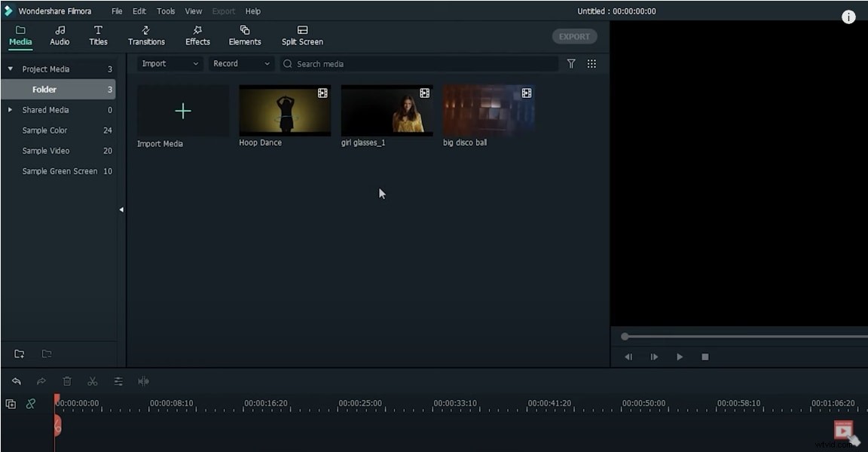Click the EXPORT button
This screenshot has height=452, width=868.
pos(574,36)
